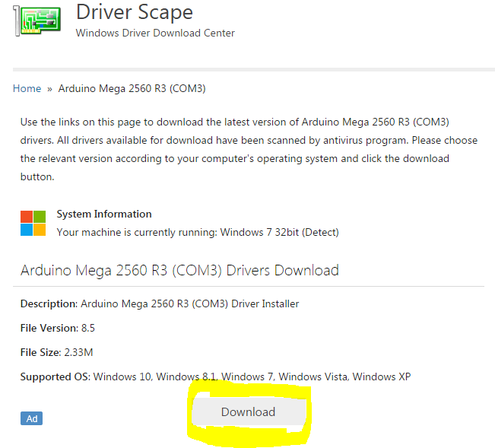Click the Driver Scape circuit board logo

[x=37, y=21]
